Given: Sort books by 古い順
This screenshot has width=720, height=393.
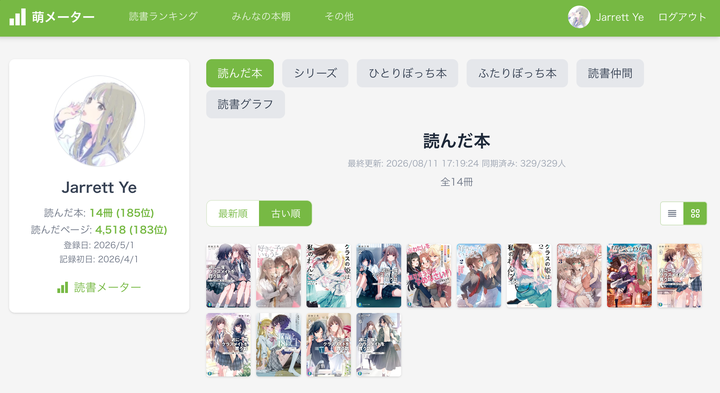Looking at the screenshot, I should 286,213.
